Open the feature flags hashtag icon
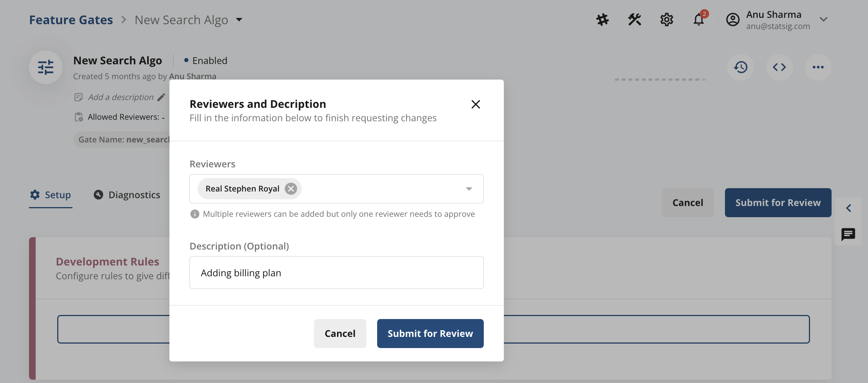Image resolution: width=868 pixels, height=383 pixels. (603, 19)
